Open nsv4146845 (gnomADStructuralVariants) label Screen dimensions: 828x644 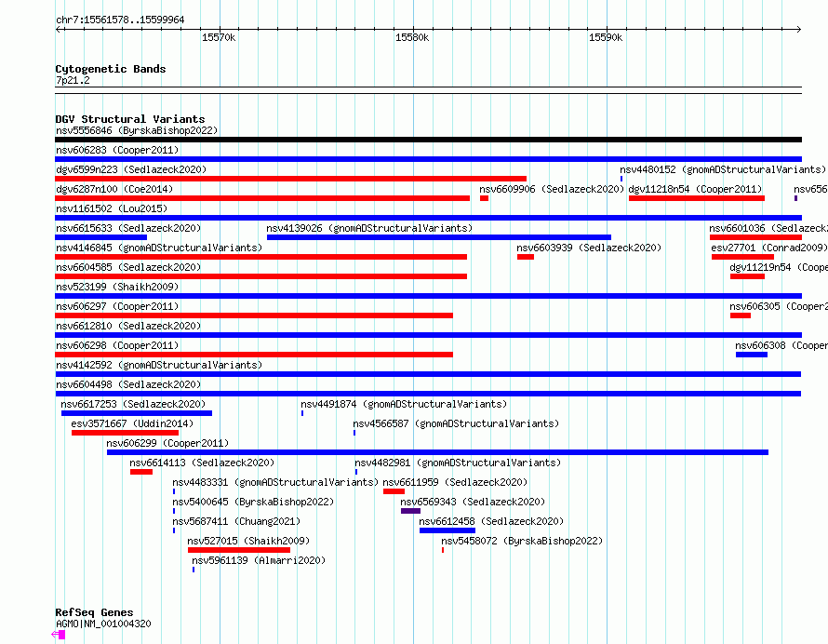pyautogui.click(x=159, y=248)
